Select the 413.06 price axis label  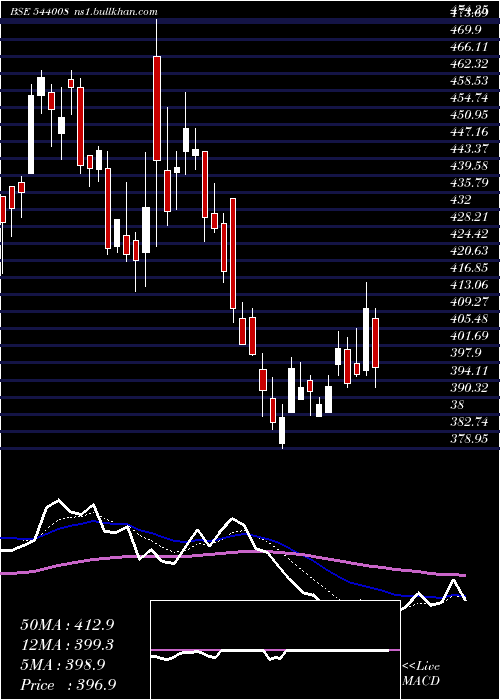[469, 284]
